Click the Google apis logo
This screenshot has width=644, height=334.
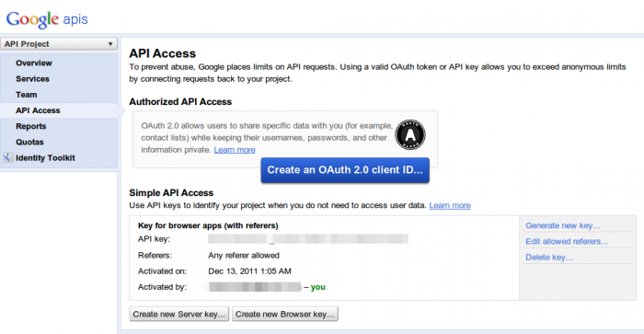47,19
